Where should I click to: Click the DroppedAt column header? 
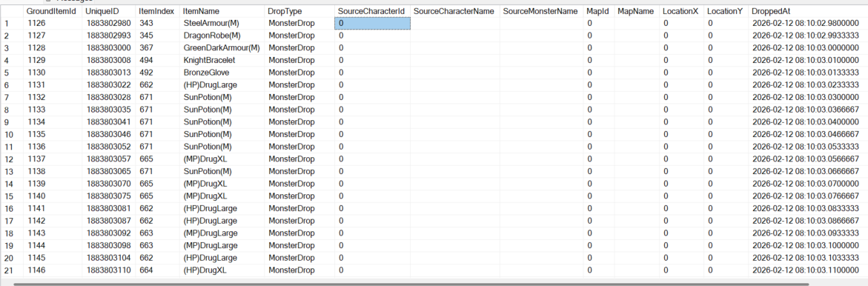click(x=808, y=11)
